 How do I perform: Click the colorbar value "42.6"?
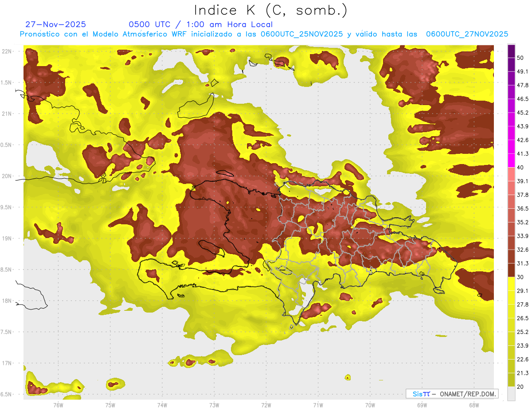523,140
